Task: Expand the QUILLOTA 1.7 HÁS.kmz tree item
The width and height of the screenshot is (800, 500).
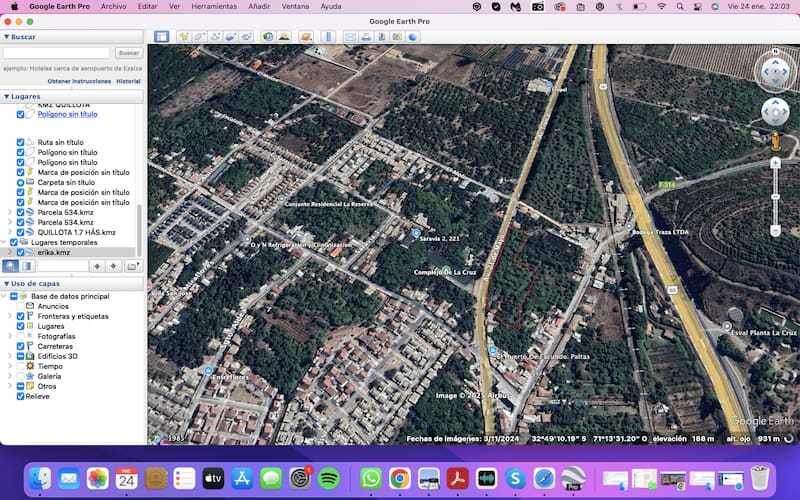Action: (x=10, y=232)
